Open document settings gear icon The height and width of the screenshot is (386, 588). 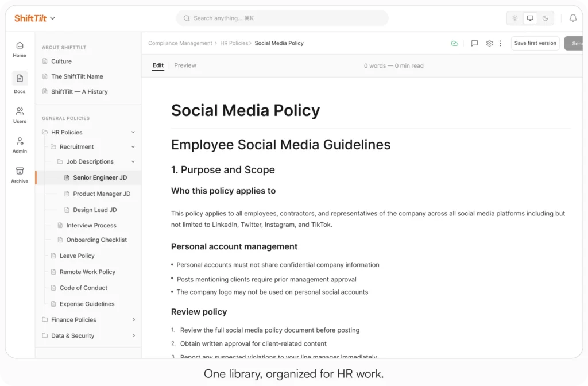[x=489, y=43]
